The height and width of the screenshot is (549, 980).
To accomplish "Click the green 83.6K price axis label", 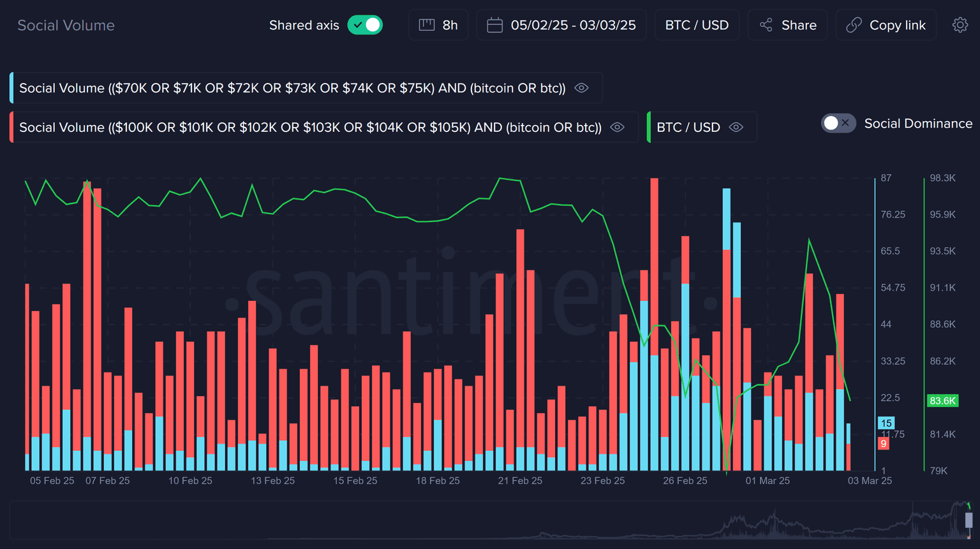I will tap(942, 401).
